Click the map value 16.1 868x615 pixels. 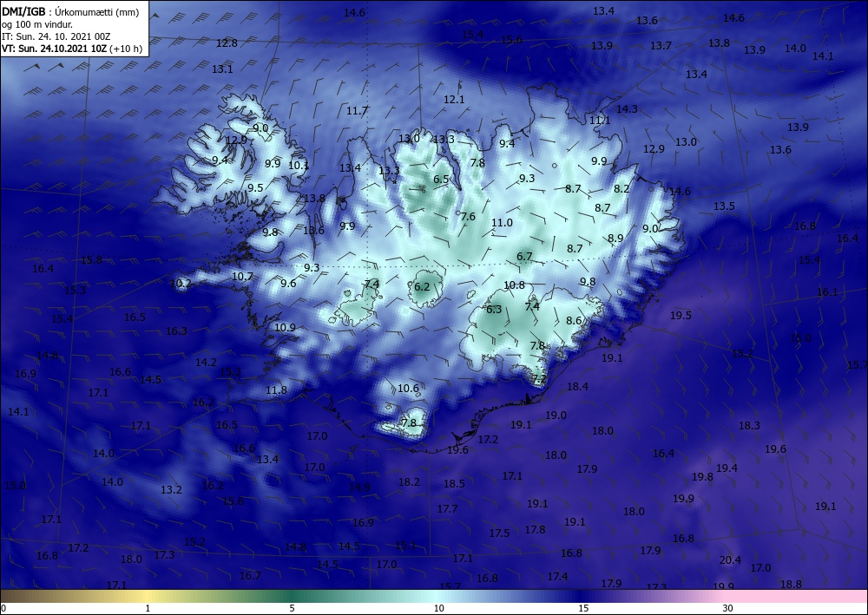click(x=827, y=291)
